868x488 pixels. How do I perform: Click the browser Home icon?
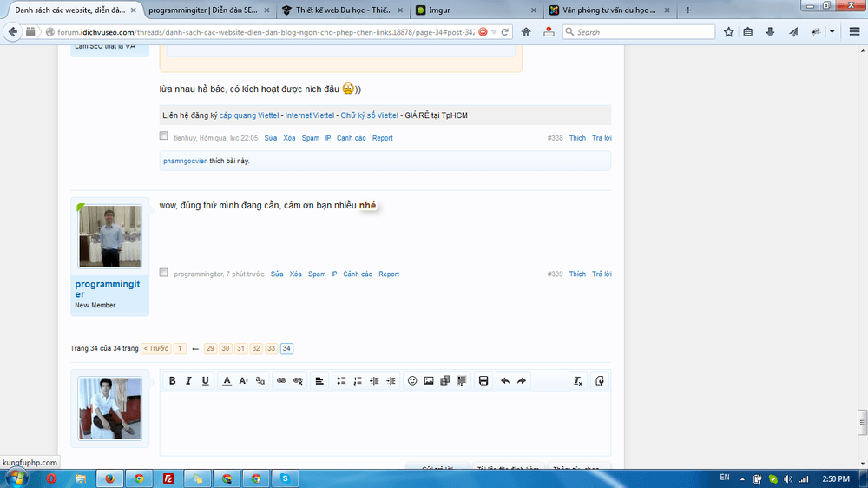pos(526,32)
